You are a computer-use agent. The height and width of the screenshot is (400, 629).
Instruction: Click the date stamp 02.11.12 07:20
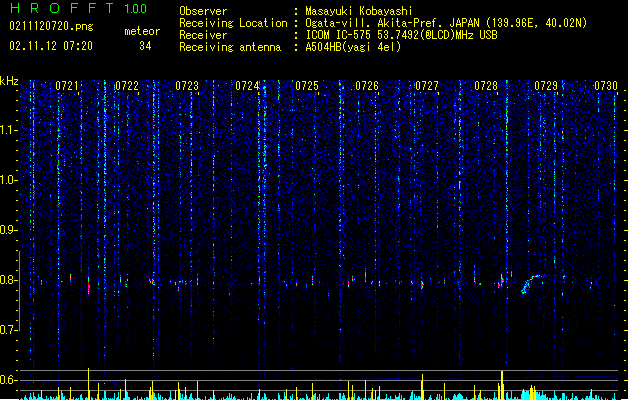(51, 46)
